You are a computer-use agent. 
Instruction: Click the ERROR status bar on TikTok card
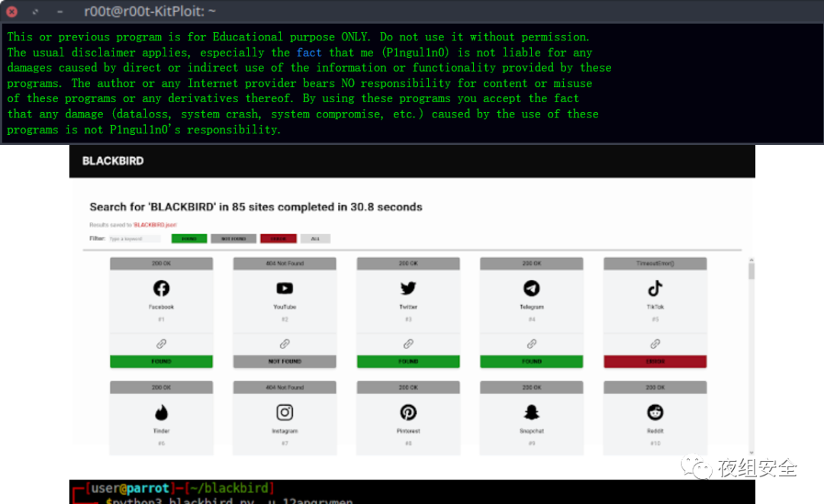(x=655, y=361)
